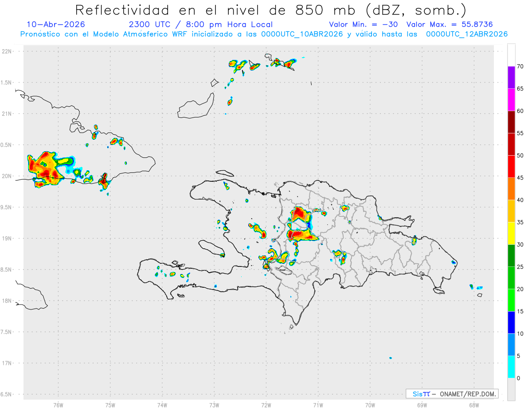532x411 pixels.
Task: Click the magenta 60-65 dBZ color band
Action: point(511,100)
